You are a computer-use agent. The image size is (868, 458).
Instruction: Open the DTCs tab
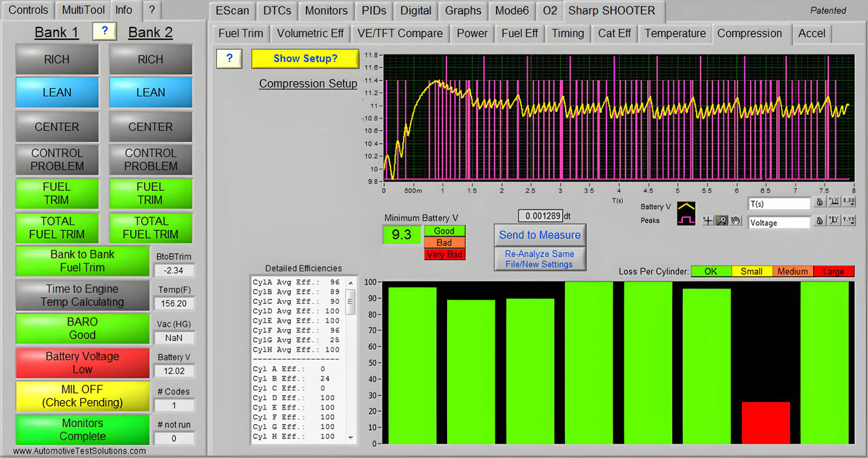(x=277, y=11)
